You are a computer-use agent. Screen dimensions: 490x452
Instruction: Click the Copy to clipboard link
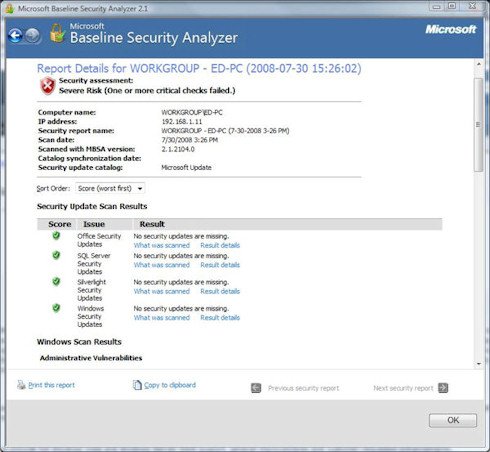pos(170,385)
